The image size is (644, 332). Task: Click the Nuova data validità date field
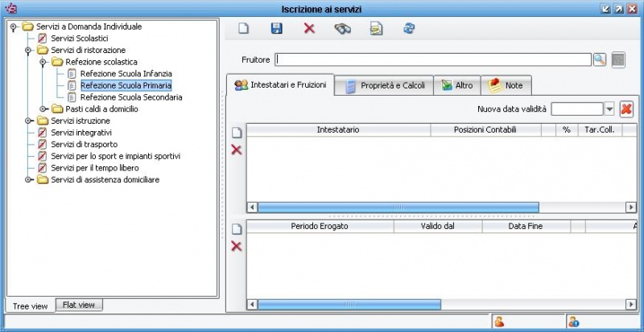click(x=577, y=109)
